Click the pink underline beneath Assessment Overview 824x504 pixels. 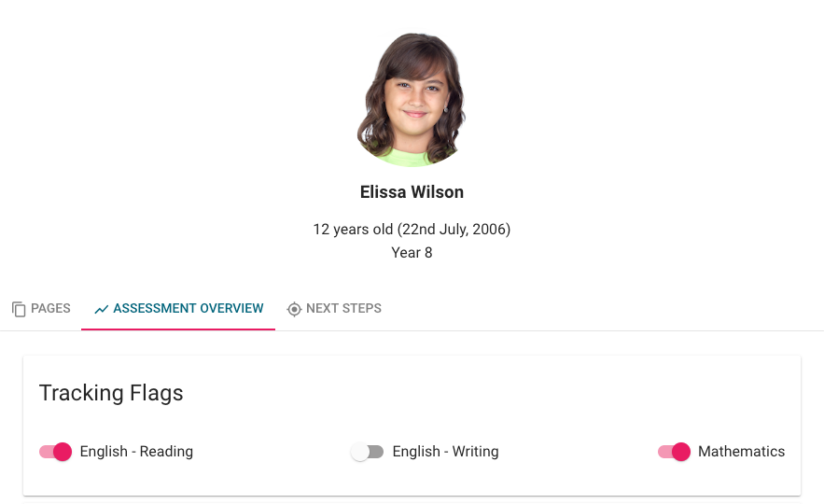point(178,329)
